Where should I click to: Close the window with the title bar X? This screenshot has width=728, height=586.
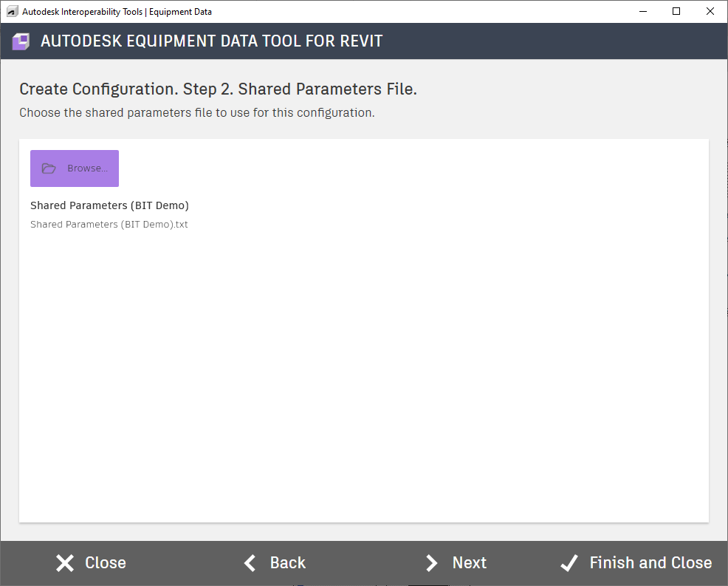tap(710, 12)
